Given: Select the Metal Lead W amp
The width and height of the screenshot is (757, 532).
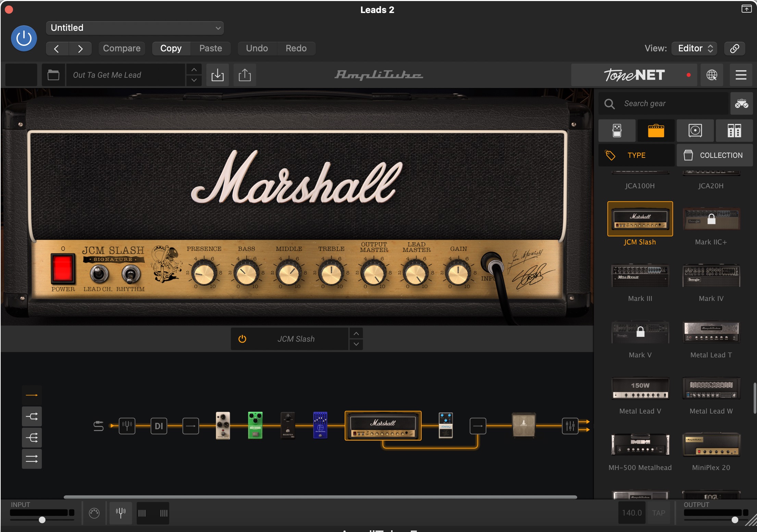Looking at the screenshot, I should pos(711,389).
